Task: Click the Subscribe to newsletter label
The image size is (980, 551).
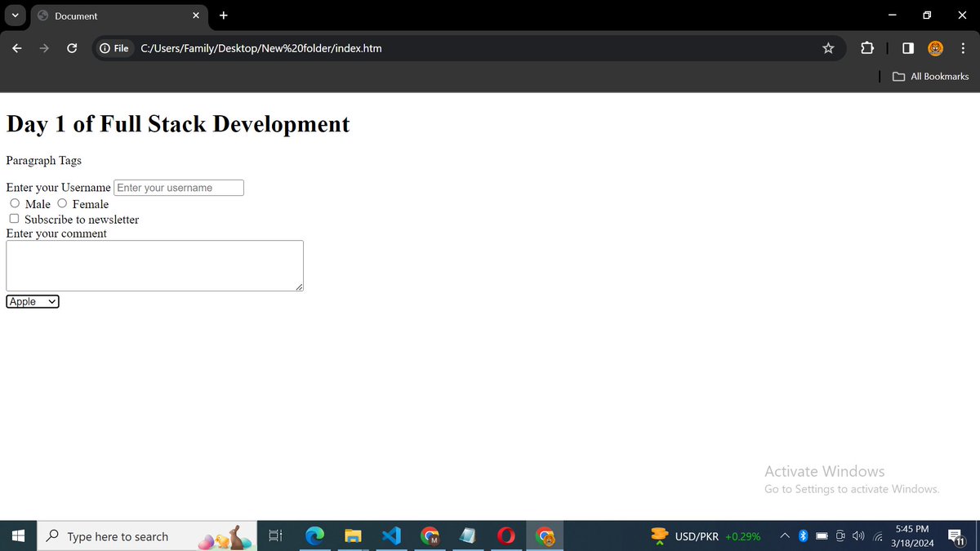Action: 82,220
